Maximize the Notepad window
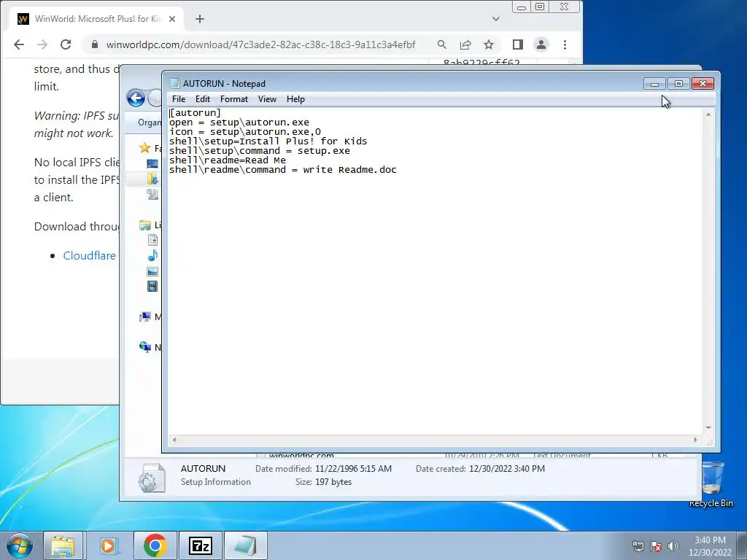Image resolution: width=747 pixels, height=560 pixels. [679, 84]
